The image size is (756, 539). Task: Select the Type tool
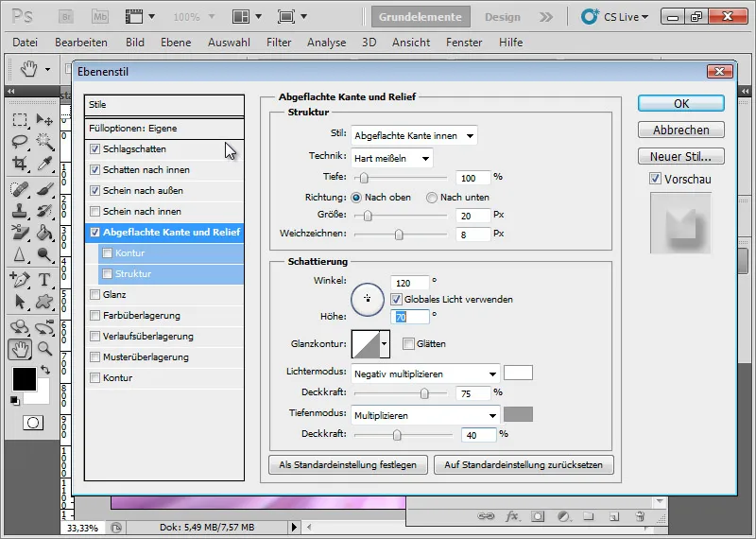(44, 279)
